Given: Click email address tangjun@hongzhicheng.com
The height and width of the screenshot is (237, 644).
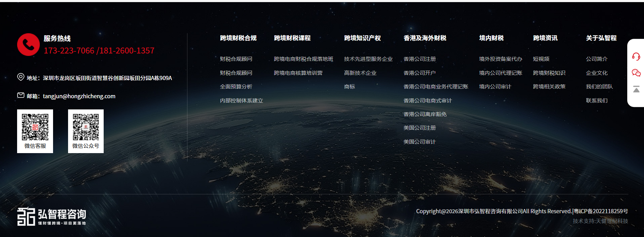Looking at the screenshot, I should (79, 96).
